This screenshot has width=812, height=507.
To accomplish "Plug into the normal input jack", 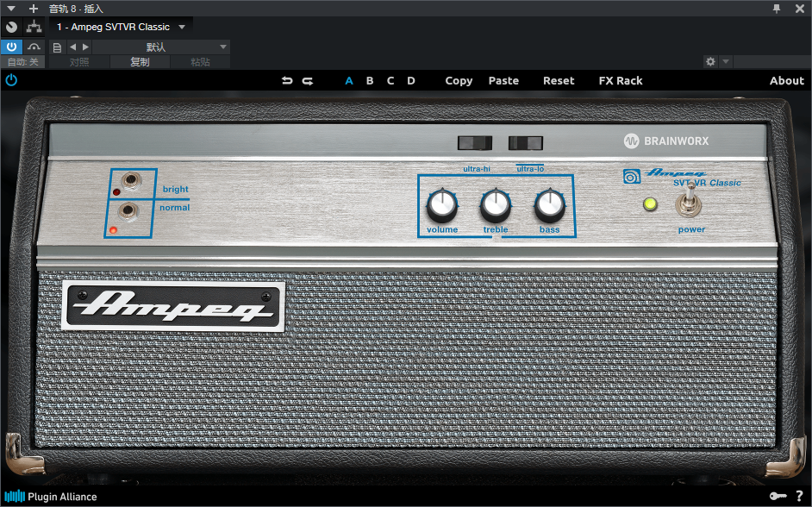I will [128, 210].
